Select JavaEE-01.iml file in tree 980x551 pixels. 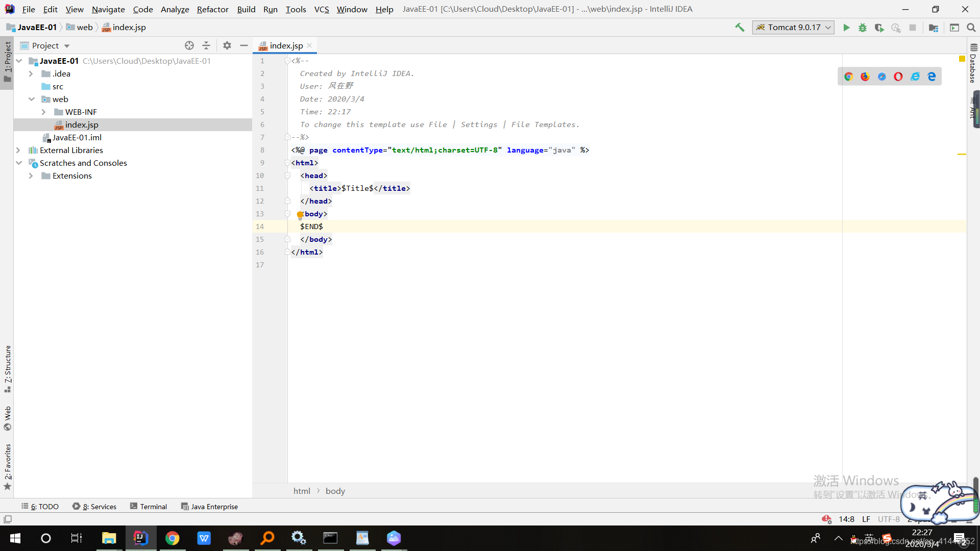(x=77, y=137)
